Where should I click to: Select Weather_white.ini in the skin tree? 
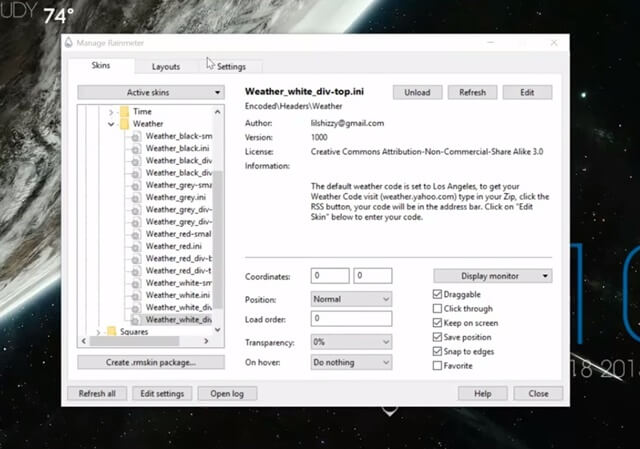(x=178, y=296)
